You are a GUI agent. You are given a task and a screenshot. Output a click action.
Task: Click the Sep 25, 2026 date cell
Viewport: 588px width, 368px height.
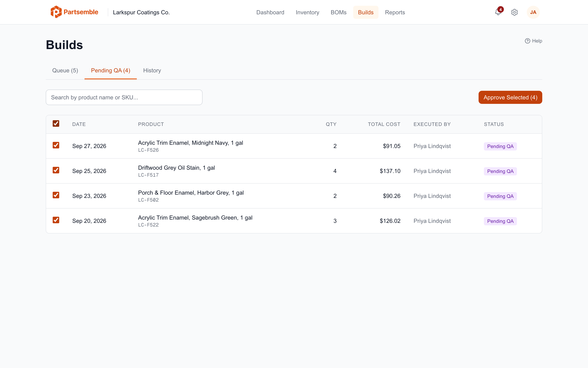[89, 171]
